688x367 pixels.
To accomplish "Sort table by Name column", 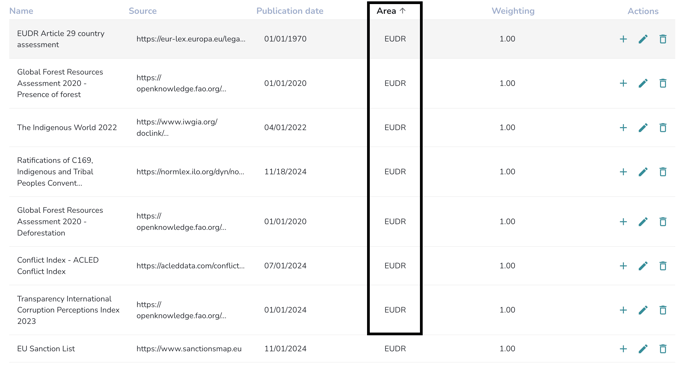I will pos(21,11).
